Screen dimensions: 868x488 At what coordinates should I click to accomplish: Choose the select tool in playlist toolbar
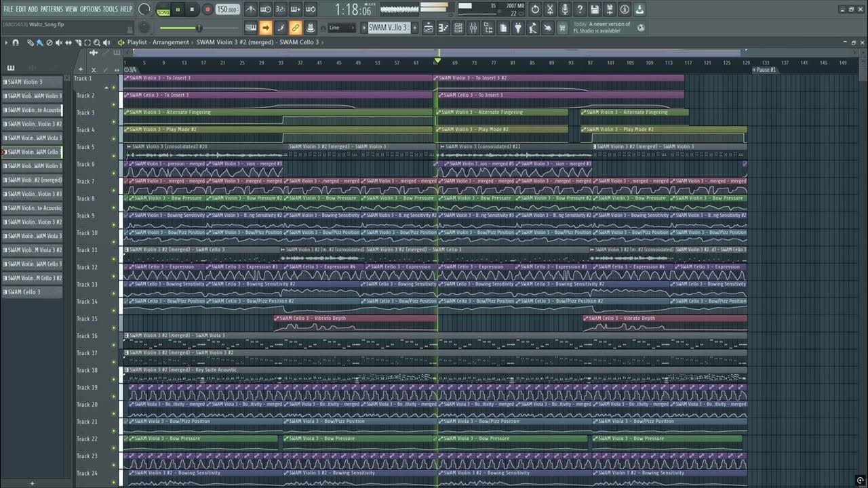[87, 43]
